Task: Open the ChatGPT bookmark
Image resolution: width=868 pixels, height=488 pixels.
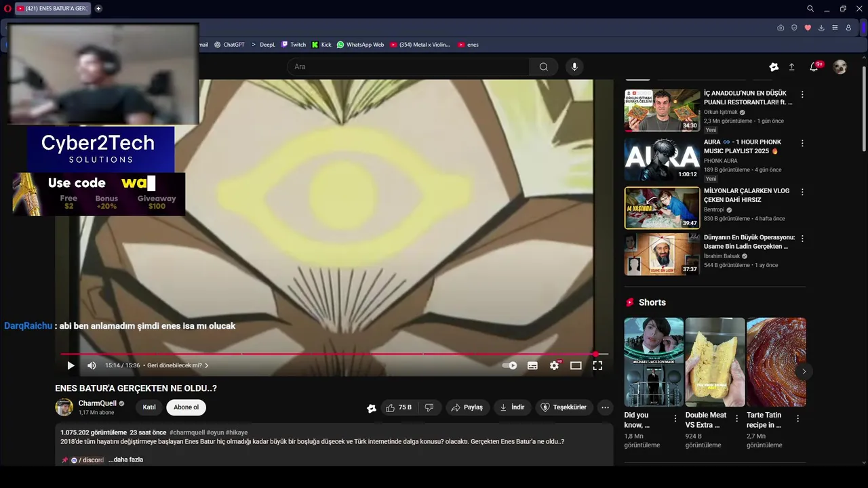Action: pos(229,45)
